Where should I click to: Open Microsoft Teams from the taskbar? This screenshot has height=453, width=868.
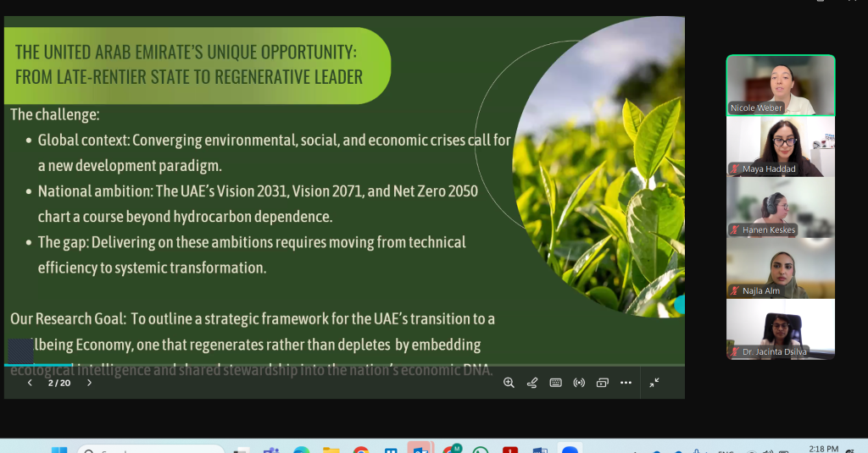pyautogui.click(x=270, y=450)
